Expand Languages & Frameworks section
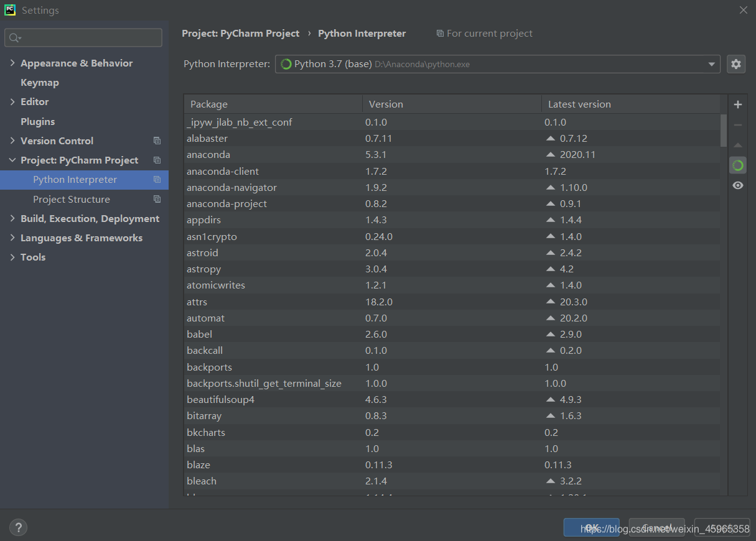This screenshot has height=541, width=756. (x=12, y=238)
